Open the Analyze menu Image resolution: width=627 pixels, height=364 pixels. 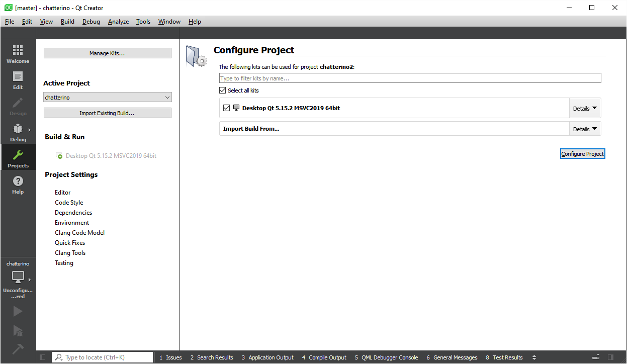coord(118,22)
